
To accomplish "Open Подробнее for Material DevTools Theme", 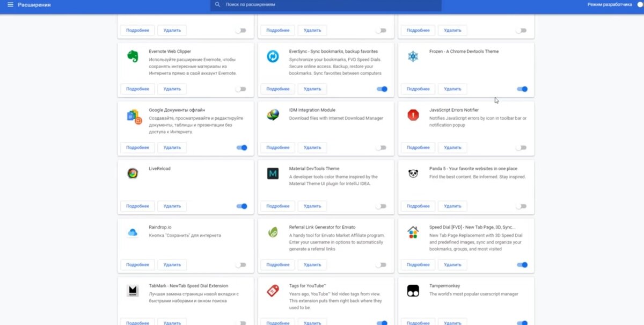I will click(x=277, y=206).
